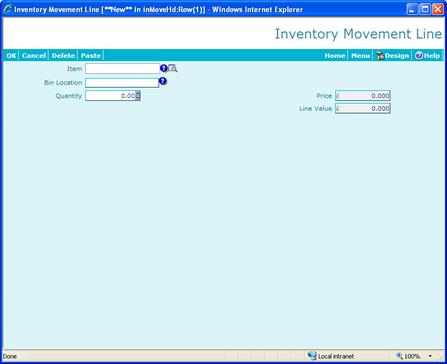447x364 pixels.
Task: Open Help from the toolbar
Action: [428, 56]
